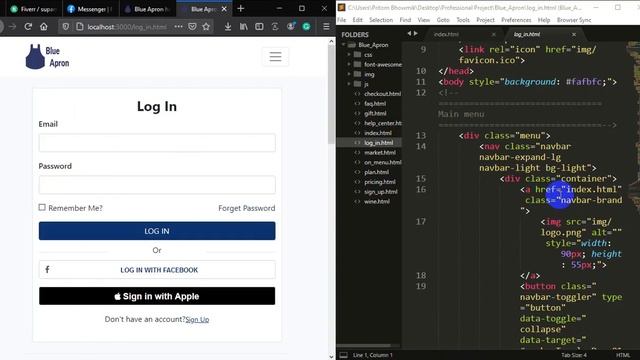The width and height of the screenshot is (640, 360).
Task: Click the browser page vertical scrollbar thumb
Action: 331,95
